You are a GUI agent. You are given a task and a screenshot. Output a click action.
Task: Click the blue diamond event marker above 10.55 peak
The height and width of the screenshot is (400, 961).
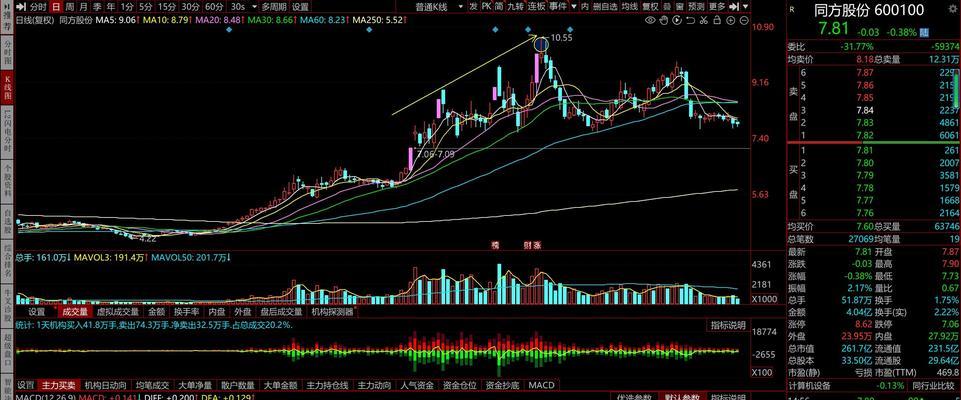click(528, 29)
